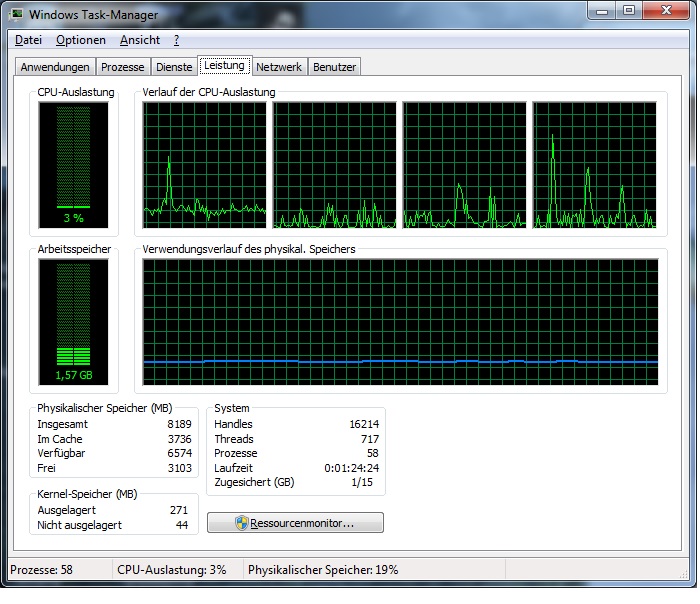This screenshot has width=700, height=604.
Task: Click the Arbeitsspeicher 1,57 GB gauge
Action: click(x=73, y=322)
